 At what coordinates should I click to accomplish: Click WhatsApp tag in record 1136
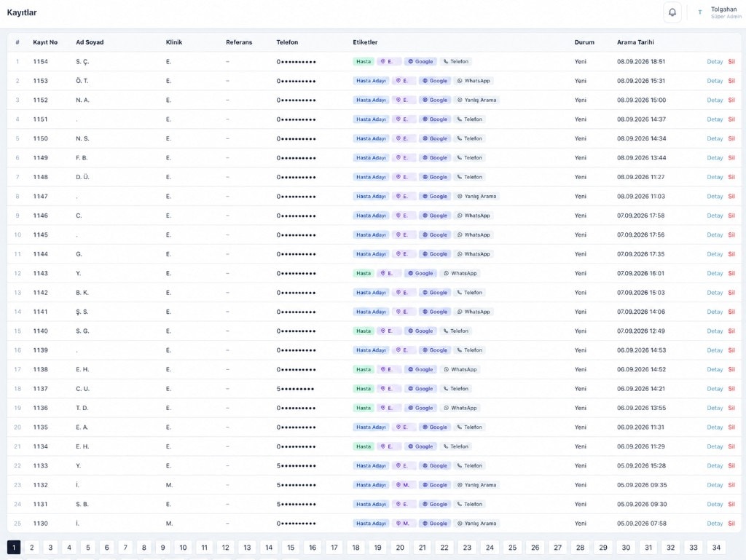460,408
